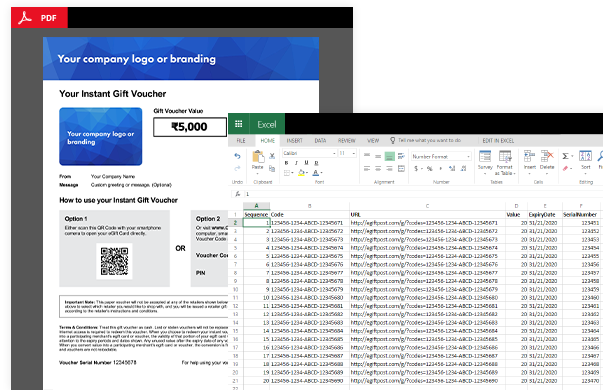Click Merge cells icon

[x=401, y=168]
